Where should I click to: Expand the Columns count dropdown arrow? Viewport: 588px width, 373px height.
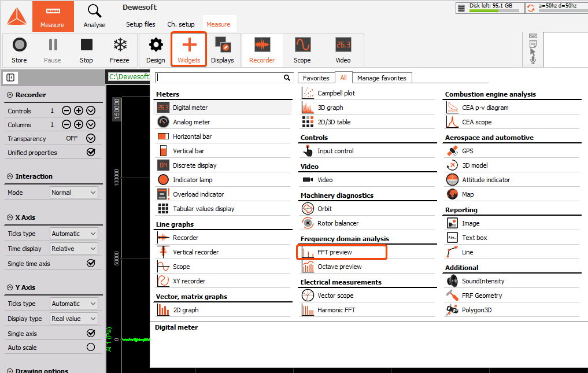(x=91, y=124)
